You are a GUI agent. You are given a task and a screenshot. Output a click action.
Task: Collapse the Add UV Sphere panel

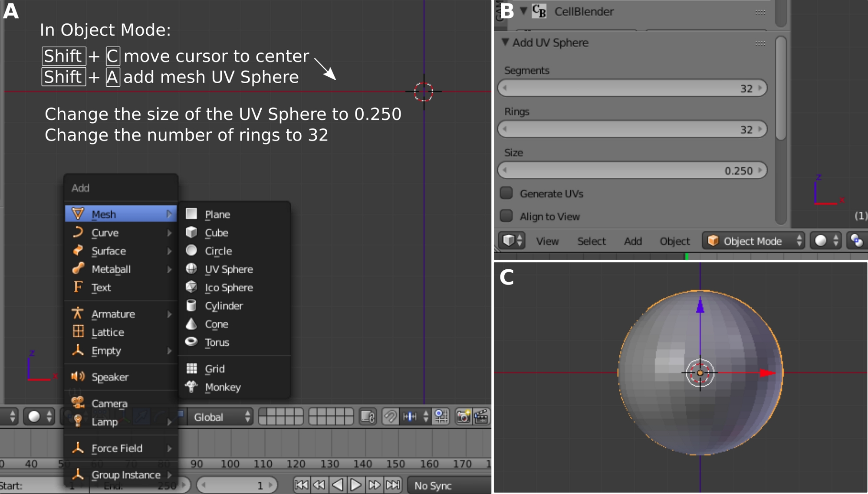[x=505, y=43]
